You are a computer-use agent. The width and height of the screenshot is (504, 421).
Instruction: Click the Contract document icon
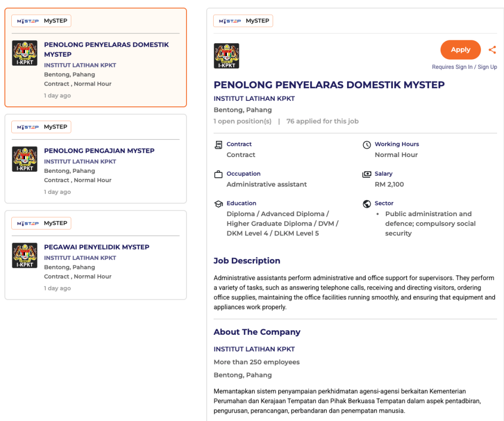[219, 145]
